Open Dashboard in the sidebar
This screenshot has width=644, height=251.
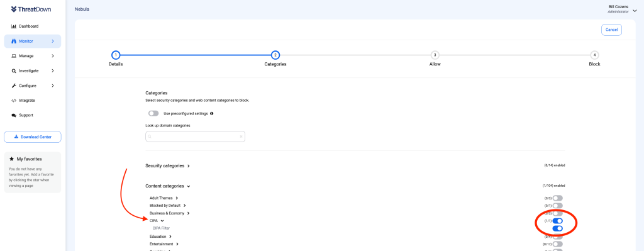point(29,26)
